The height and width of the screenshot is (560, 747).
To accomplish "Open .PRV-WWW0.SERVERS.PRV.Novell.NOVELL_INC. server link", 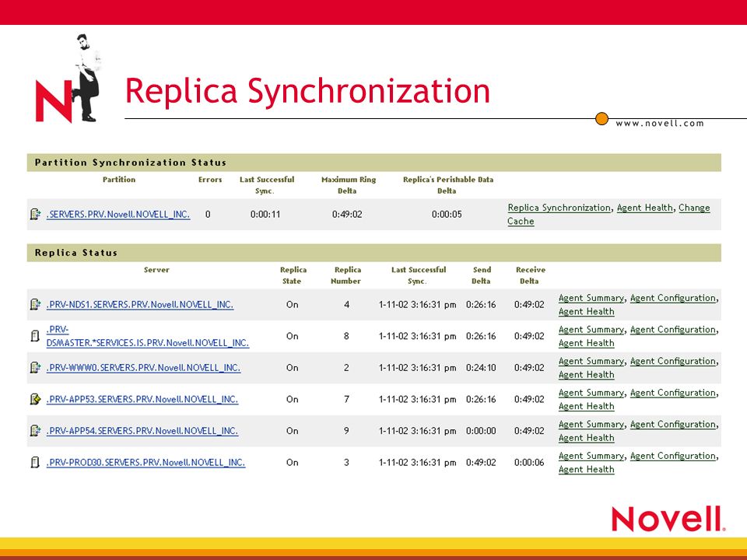I will (x=143, y=368).
